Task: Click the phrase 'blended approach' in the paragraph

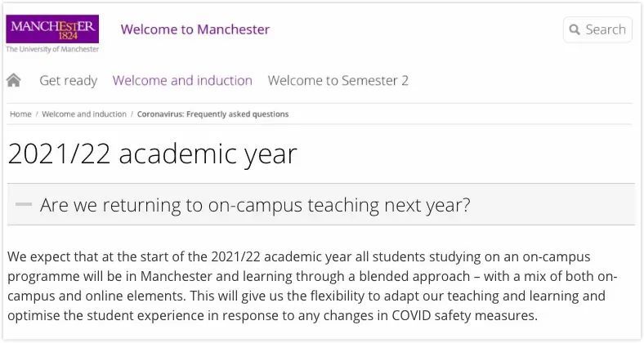Action: 414,277
